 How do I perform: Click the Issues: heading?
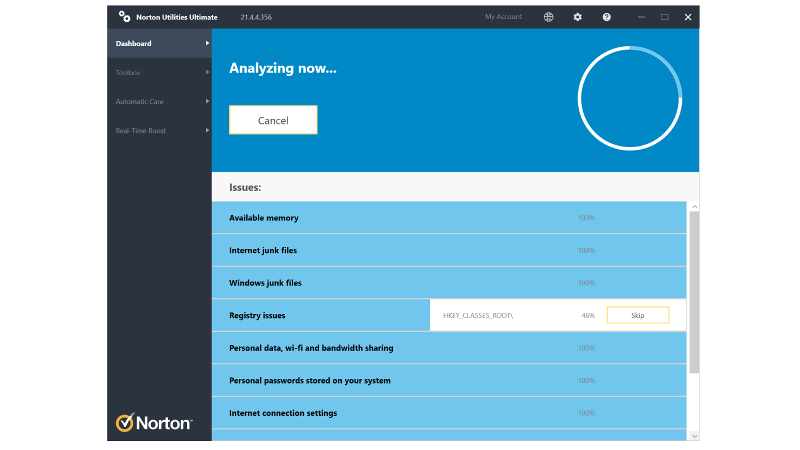(x=245, y=187)
